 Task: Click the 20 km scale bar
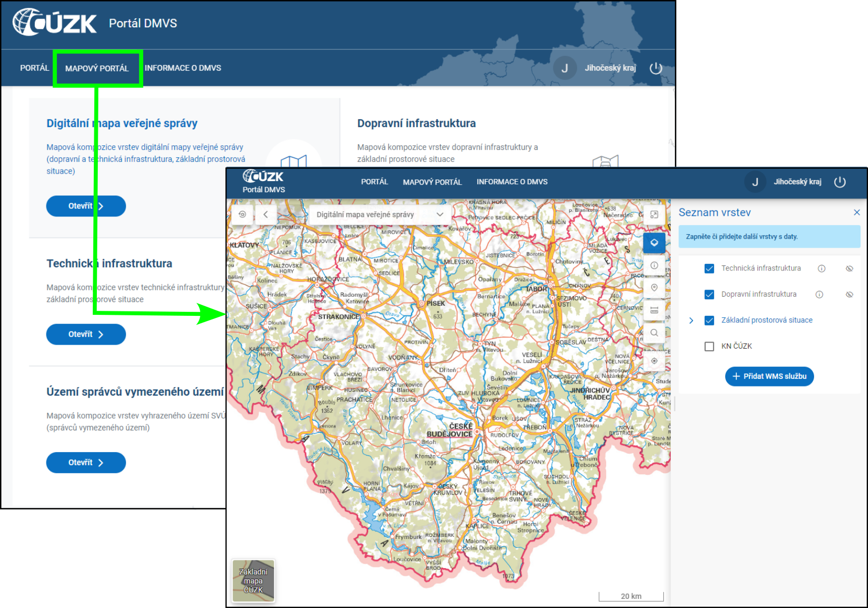click(631, 596)
